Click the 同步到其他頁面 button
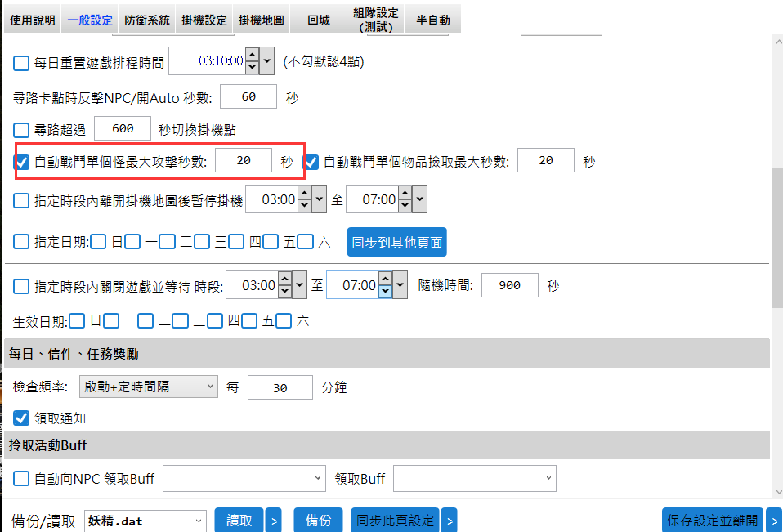 (397, 242)
